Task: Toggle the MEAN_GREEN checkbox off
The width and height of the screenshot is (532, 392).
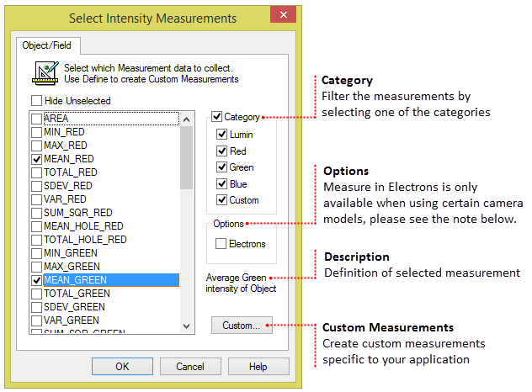Action: pos(36,280)
